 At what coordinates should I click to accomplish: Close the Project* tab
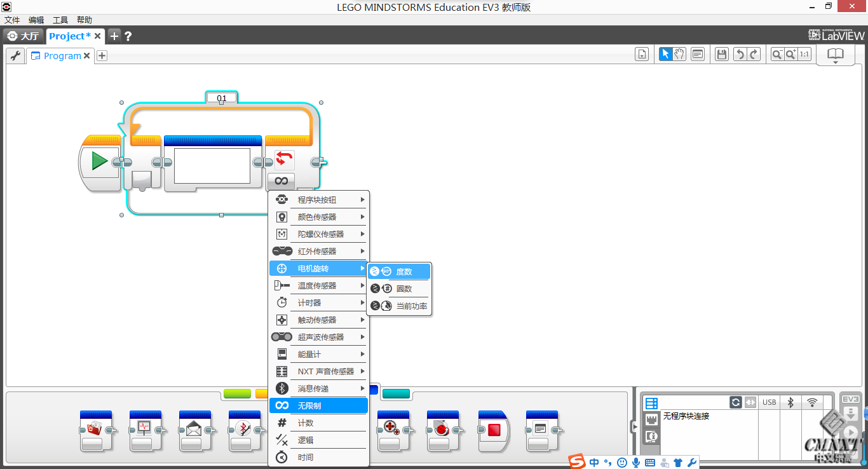(98, 36)
